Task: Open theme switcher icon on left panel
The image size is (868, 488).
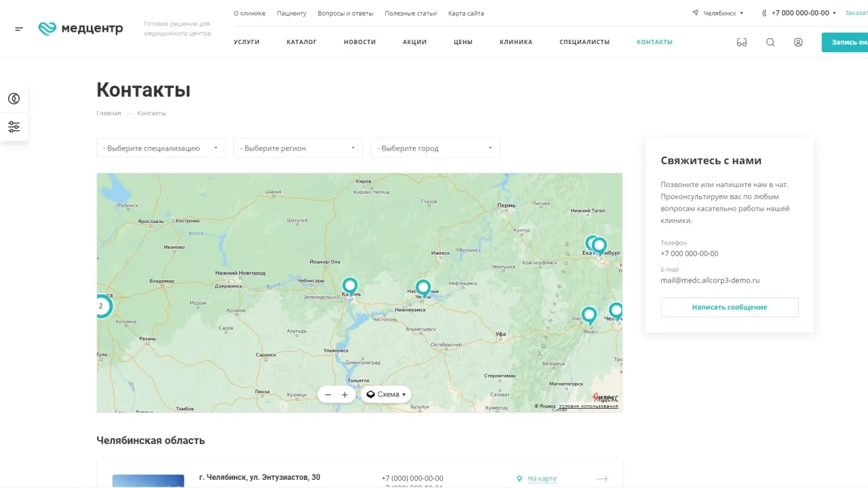Action: pyautogui.click(x=14, y=98)
